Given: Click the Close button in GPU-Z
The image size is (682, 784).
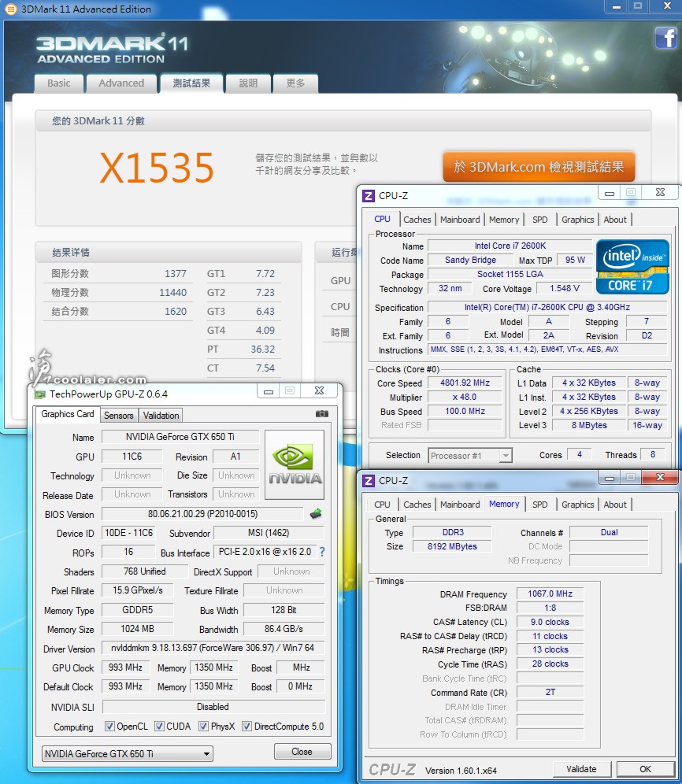Looking at the screenshot, I should 302,752.
